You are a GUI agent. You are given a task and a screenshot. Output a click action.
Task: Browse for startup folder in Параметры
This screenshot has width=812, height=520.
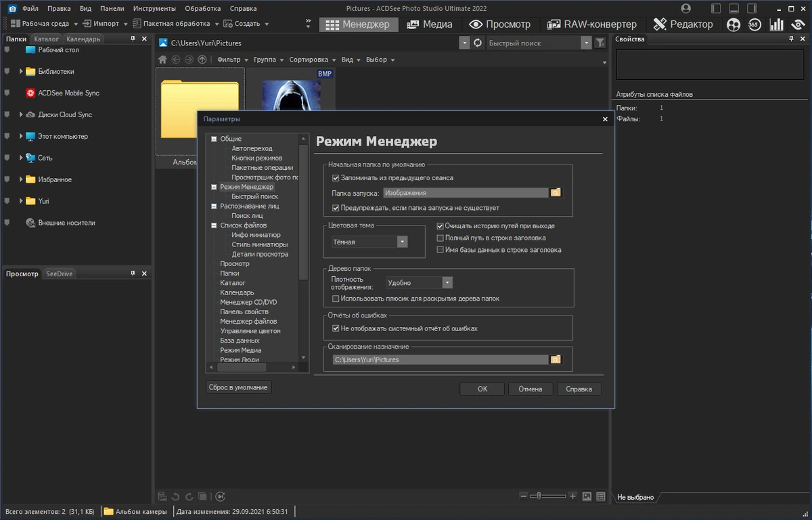(556, 193)
